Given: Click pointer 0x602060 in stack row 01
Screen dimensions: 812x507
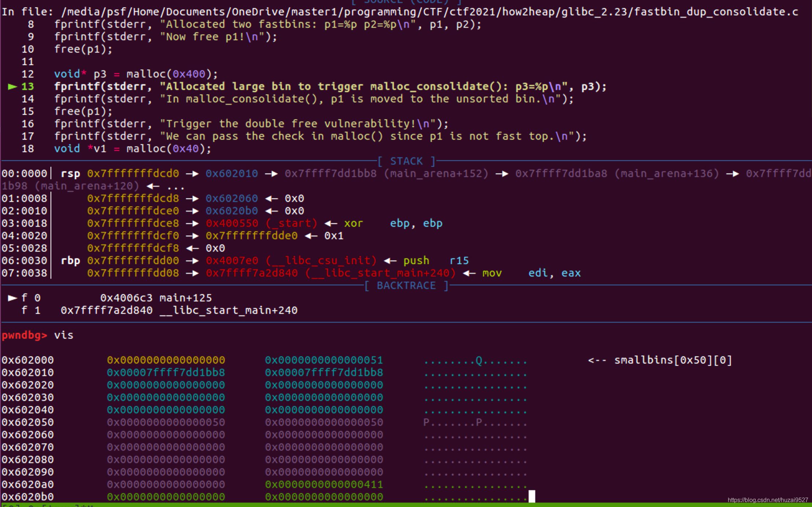Looking at the screenshot, I should click(232, 199).
